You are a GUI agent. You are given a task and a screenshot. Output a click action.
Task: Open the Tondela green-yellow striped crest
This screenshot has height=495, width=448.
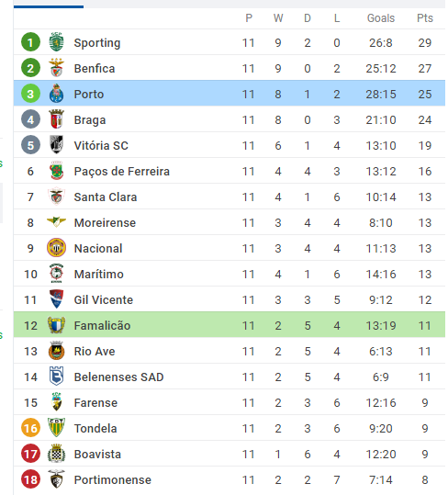tap(57, 428)
